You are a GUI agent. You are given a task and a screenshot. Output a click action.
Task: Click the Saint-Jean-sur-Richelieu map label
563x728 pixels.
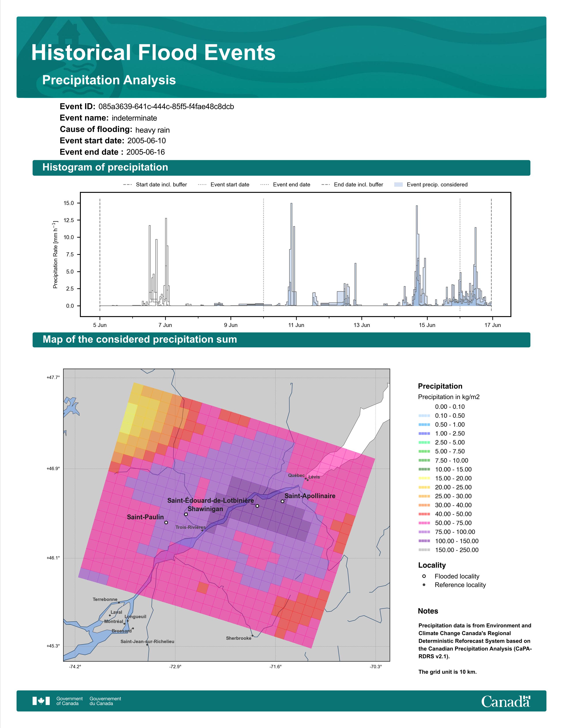[147, 641]
